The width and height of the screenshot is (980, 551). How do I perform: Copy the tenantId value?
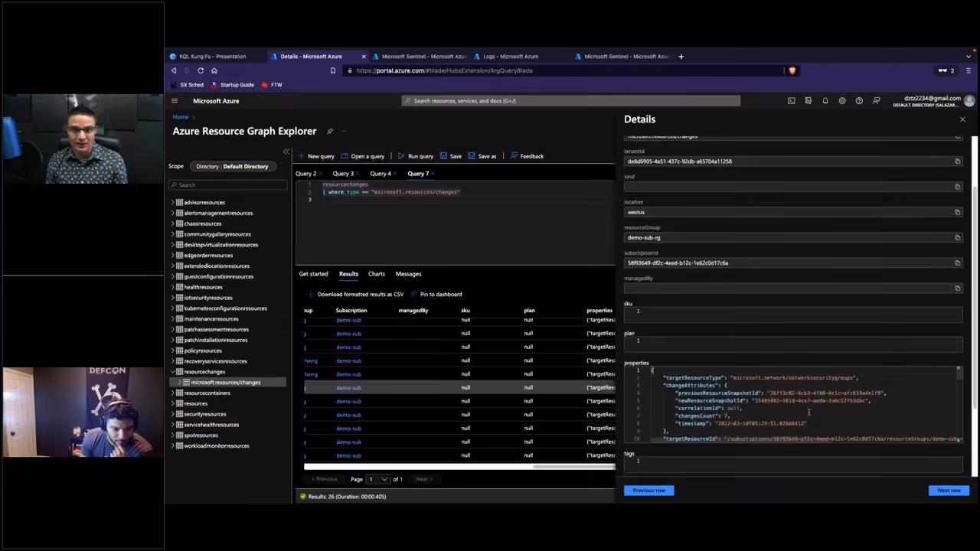tap(957, 161)
